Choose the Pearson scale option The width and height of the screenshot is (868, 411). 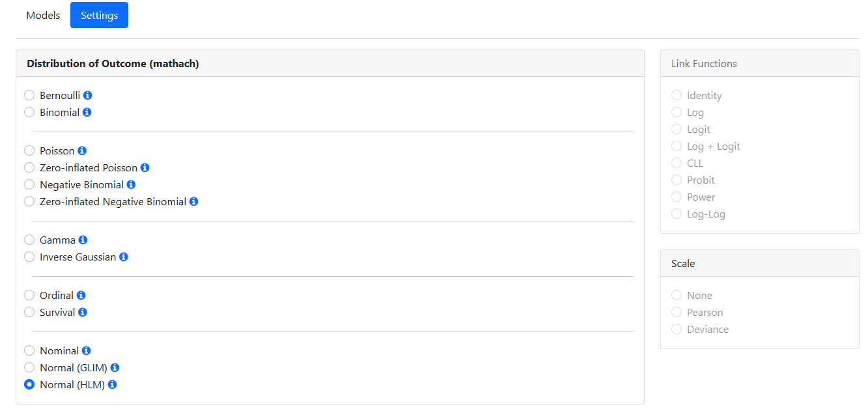point(677,313)
